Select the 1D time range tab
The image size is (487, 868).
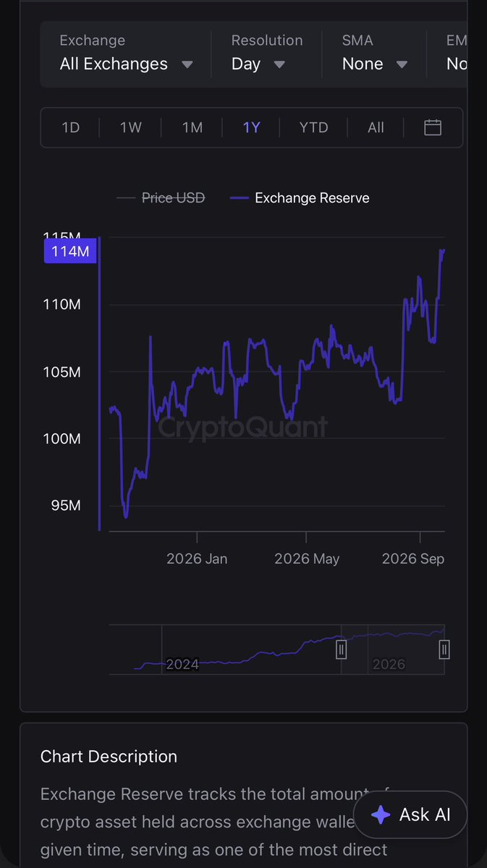(x=70, y=128)
